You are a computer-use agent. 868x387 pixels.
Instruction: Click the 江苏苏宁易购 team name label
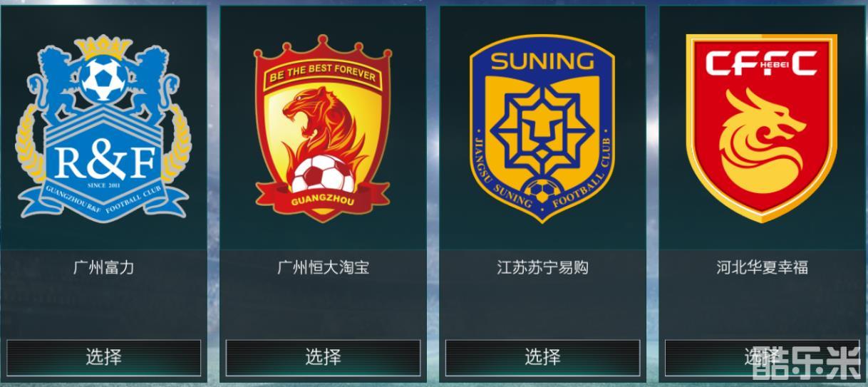click(x=542, y=268)
